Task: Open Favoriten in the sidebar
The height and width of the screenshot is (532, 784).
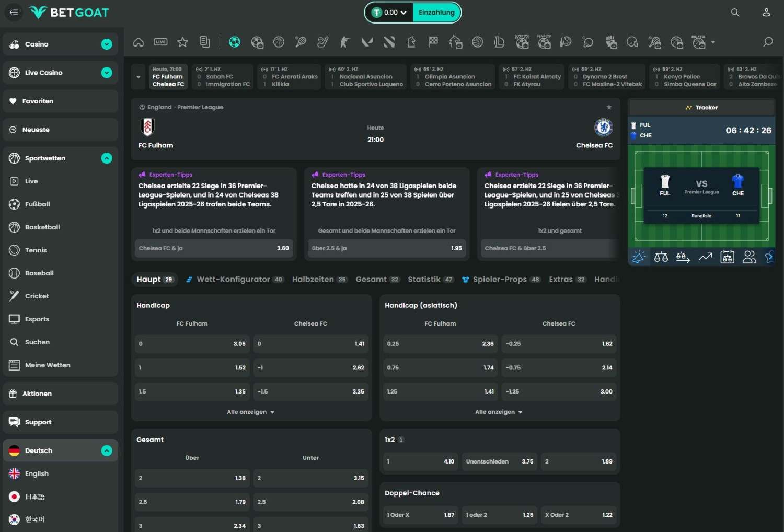Action: (61, 101)
